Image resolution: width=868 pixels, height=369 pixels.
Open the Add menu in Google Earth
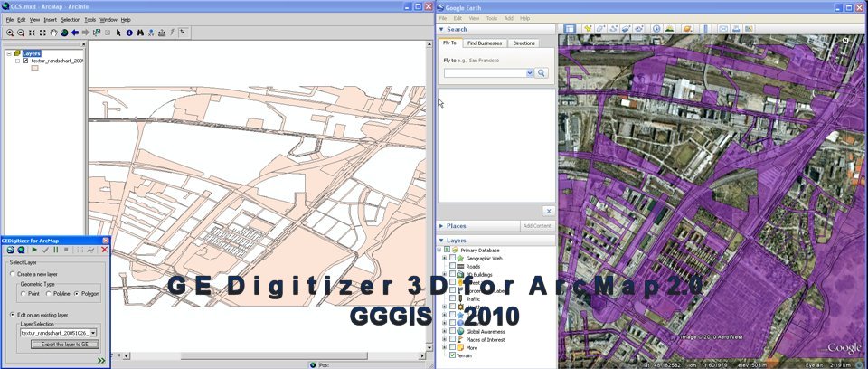(x=509, y=18)
